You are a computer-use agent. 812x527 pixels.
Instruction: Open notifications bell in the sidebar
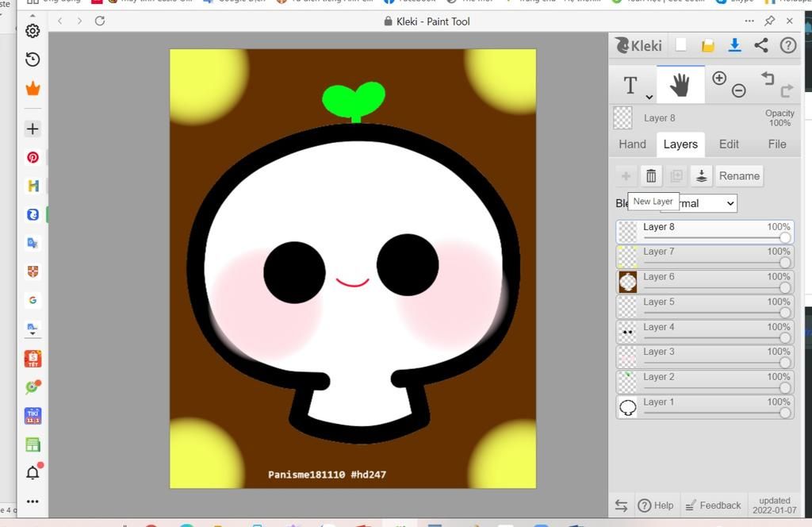(33, 472)
